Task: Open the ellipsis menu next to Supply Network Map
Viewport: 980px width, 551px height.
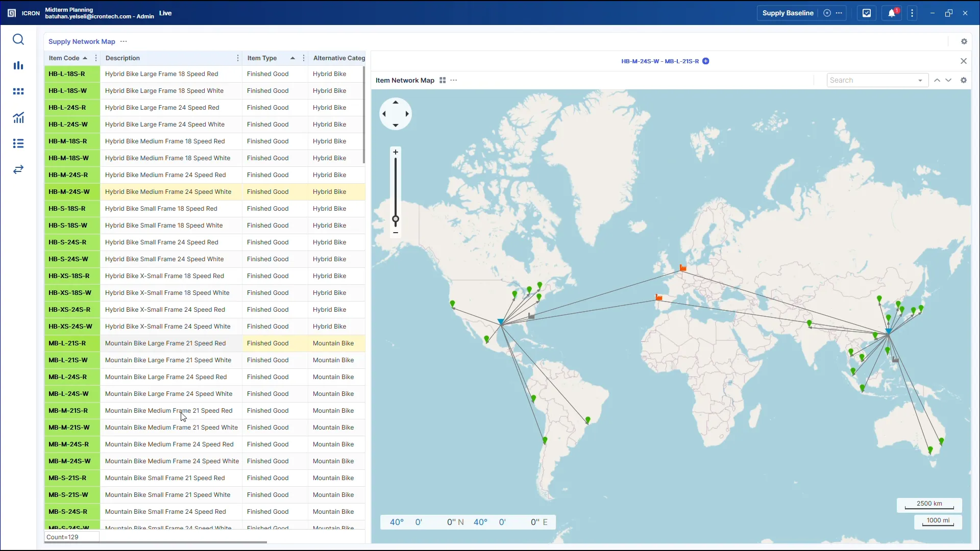Action: 123,41
